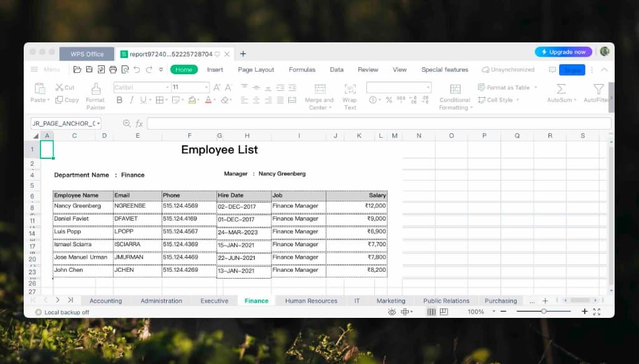Click the eye protection mode icon in status bar
The width and height of the screenshot is (639, 364).
pos(392,312)
